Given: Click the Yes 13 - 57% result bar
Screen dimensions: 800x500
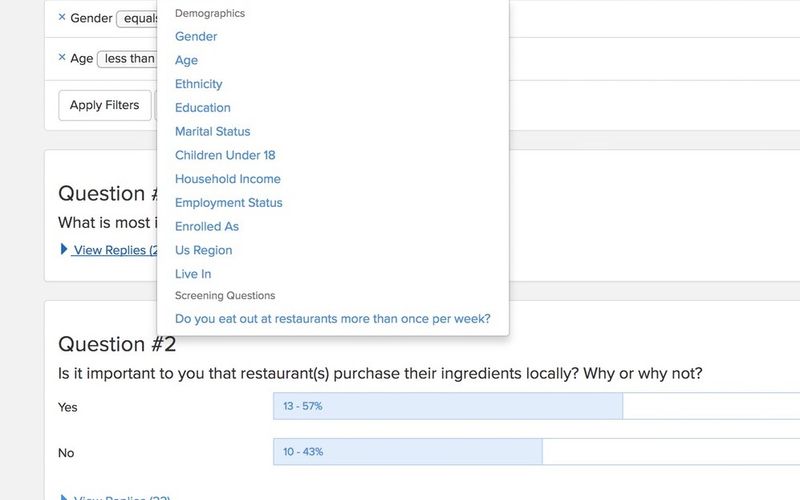Looking at the screenshot, I should pyautogui.click(x=447, y=406).
